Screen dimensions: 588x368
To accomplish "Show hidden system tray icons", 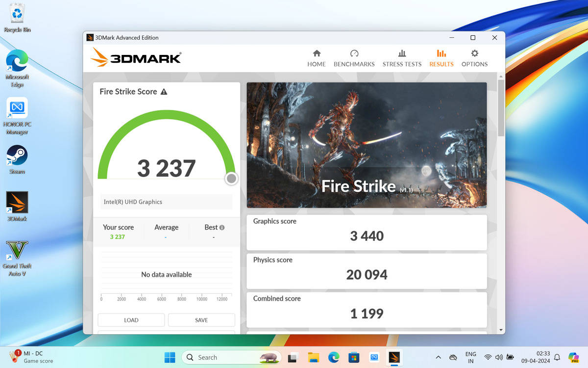I will point(438,357).
